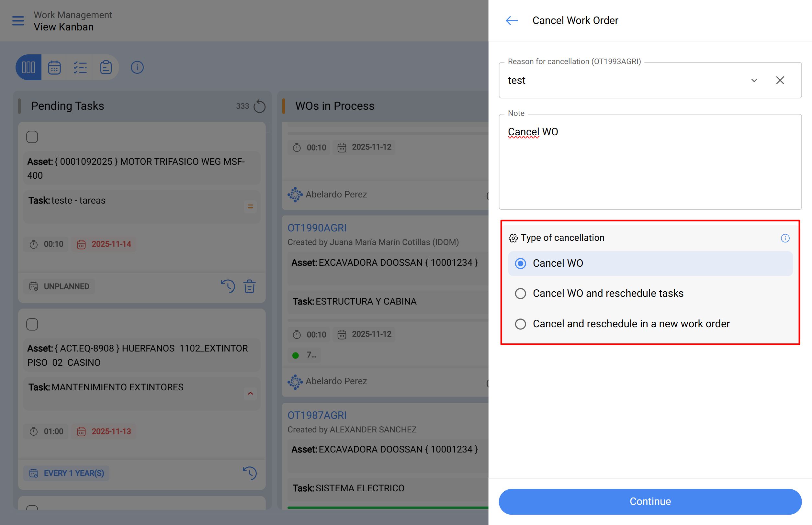Select Cancel WO radio option

pyautogui.click(x=520, y=263)
